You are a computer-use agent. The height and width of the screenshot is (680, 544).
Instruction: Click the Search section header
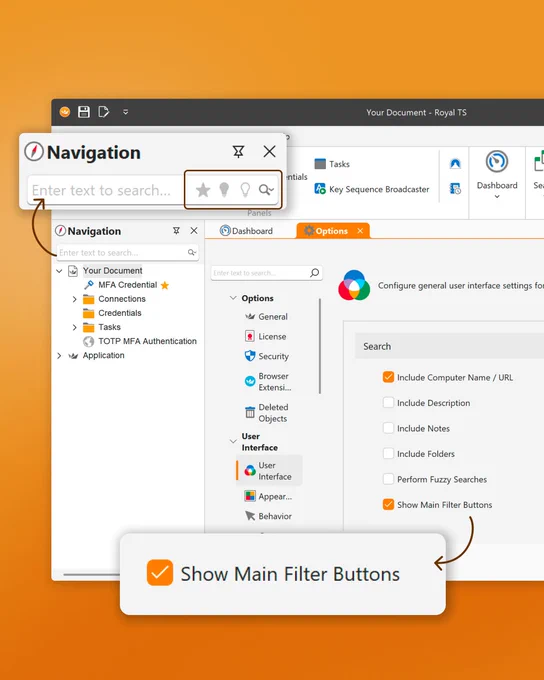449,346
